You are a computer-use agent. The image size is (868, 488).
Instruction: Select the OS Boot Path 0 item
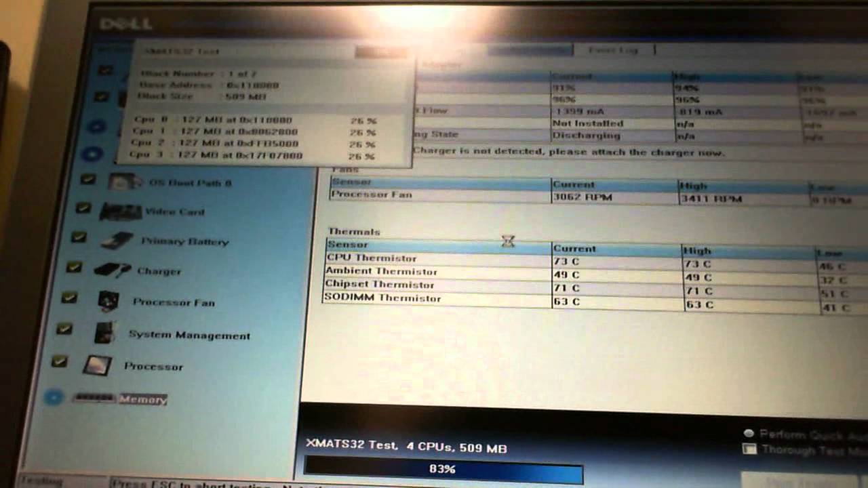click(x=191, y=183)
